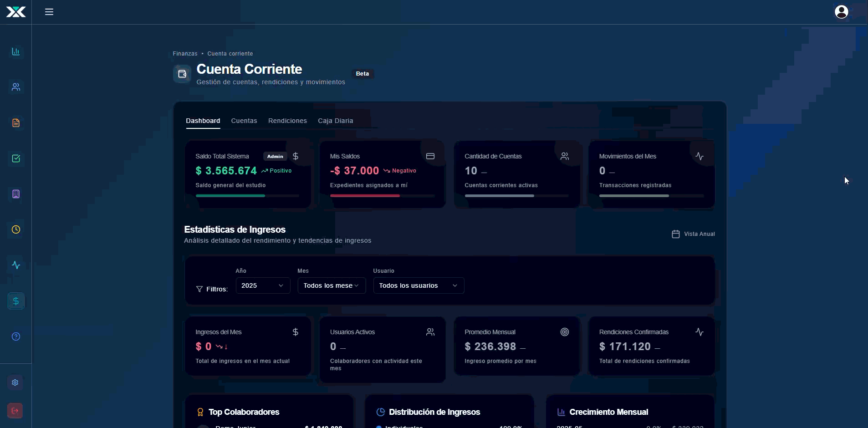868x428 pixels.
Task: Click the user profile avatar icon
Action: (841, 12)
